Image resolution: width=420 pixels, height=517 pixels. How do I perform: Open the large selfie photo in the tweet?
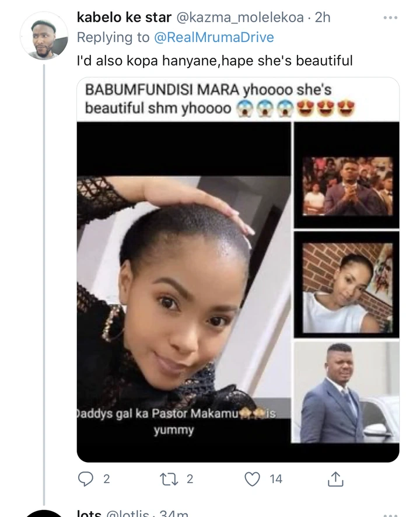coord(183,292)
